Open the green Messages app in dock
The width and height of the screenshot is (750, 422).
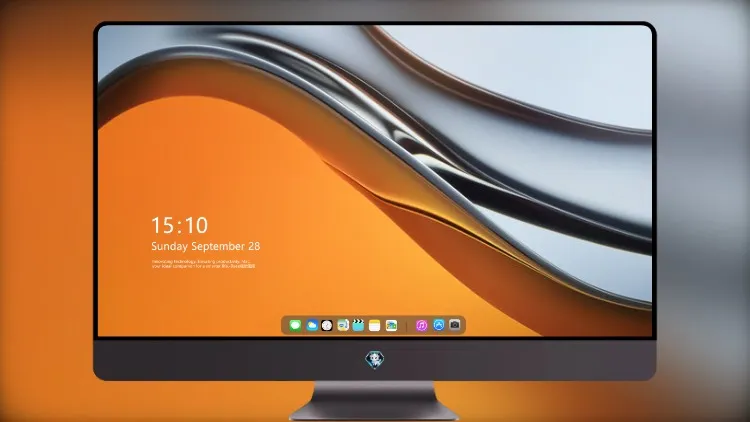tap(295, 325)
